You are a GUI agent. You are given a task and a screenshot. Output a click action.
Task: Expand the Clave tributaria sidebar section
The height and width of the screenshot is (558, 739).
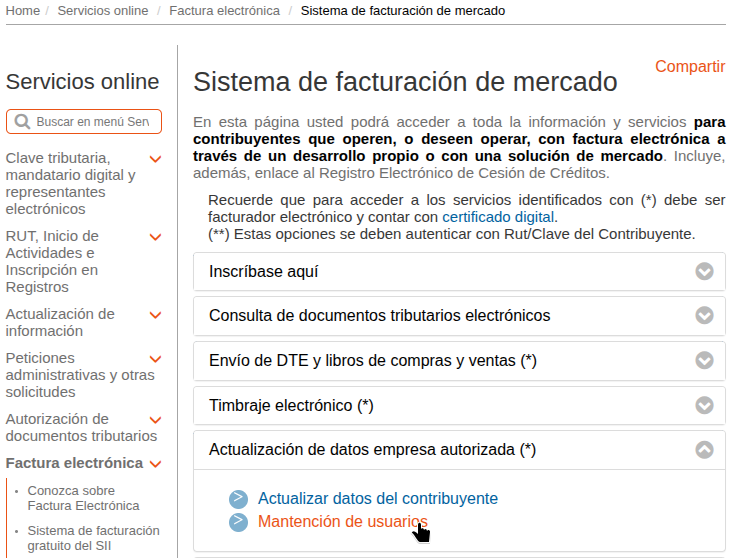click(x=155, y=159)
